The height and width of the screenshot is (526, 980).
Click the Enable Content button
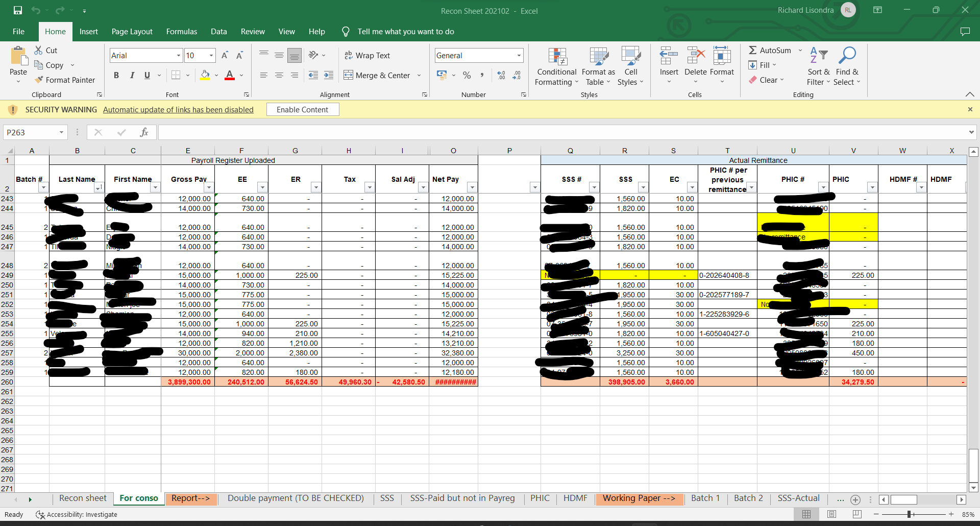tap(303, 109)
